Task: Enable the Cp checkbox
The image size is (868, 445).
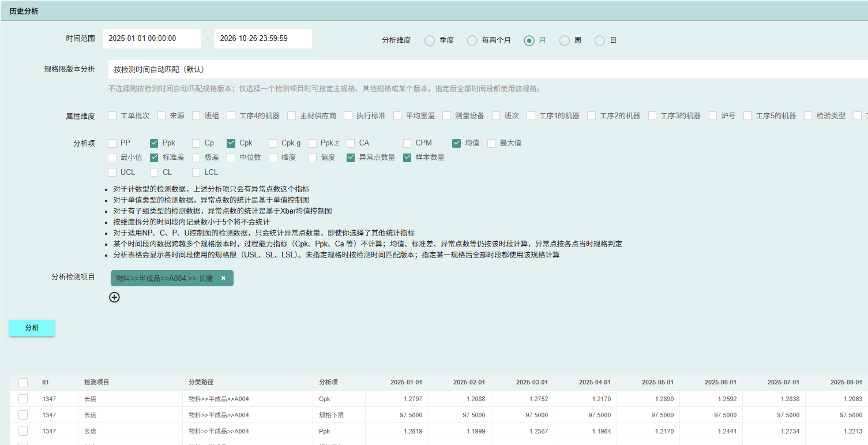Action: [x=197, y=143]
